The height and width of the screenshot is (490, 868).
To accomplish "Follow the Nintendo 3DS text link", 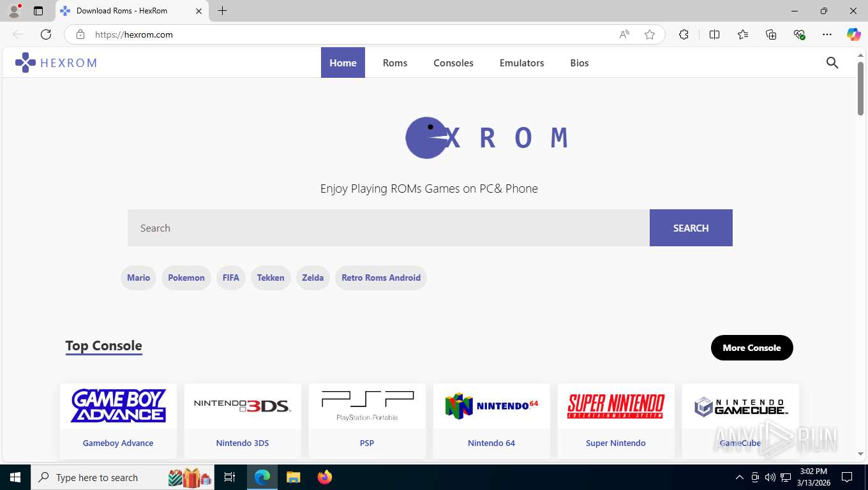I will (243, 443).
